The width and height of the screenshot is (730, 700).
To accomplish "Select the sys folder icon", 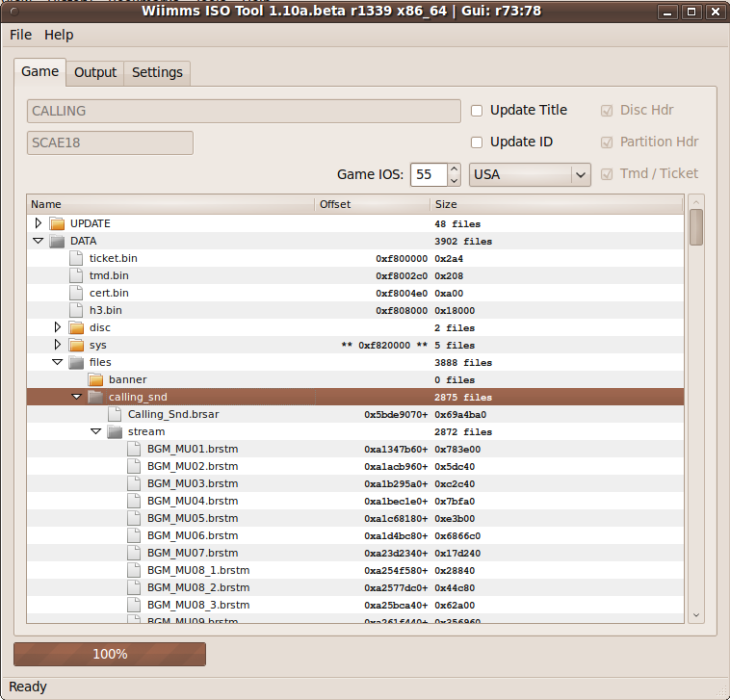I will (76, 345).
